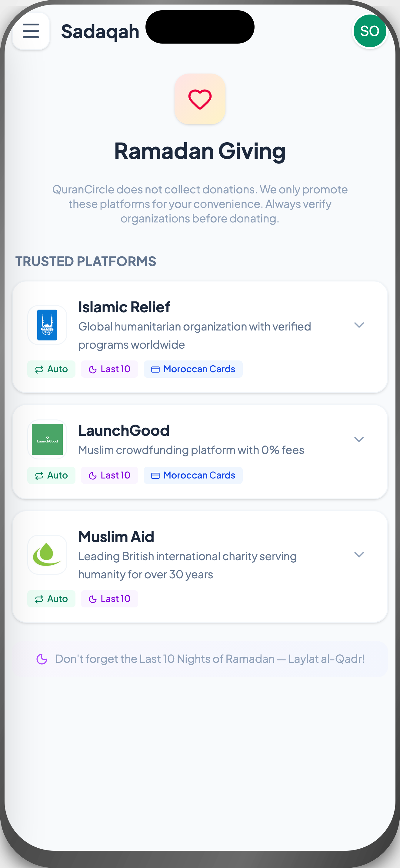Select Moroccan Cards tag on LaunchGood
The image size is (400, 868).
pyautogui.click(x=193, y=475)
